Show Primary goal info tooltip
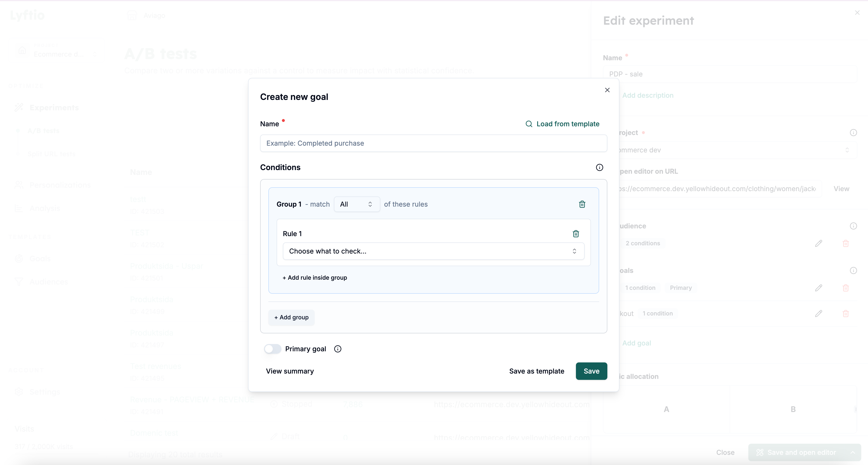The height and width of the screenshot is (465, 868). 338,349
